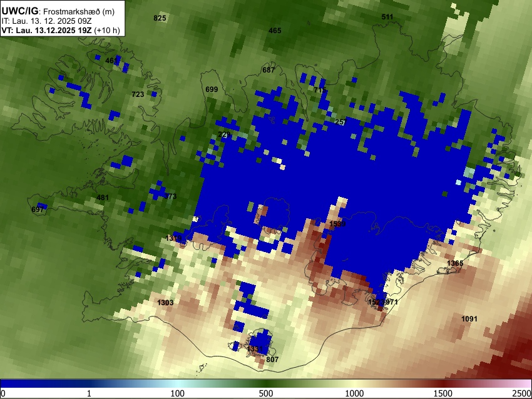Select the 500 tick on the legend
Viewport: 532px width, 399px height.
[266, 393]
